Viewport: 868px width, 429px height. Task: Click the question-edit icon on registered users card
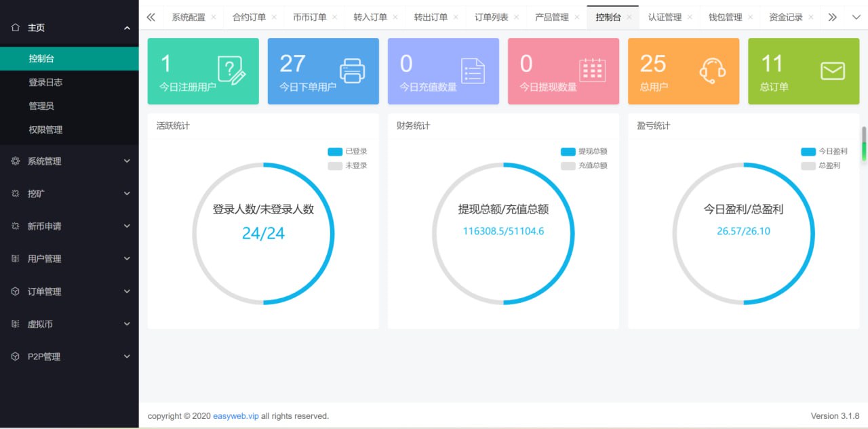pyautogui.click(x=231, y=70)
